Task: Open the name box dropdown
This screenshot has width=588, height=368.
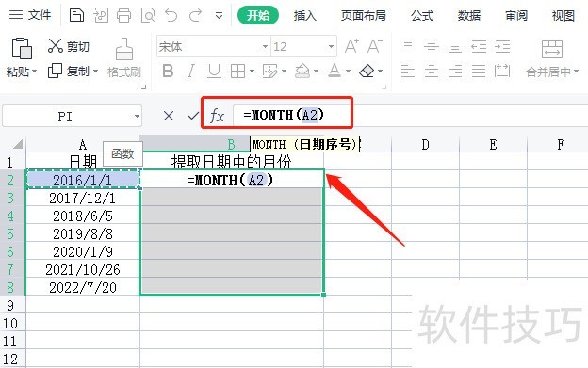Action: pos(137,116)
